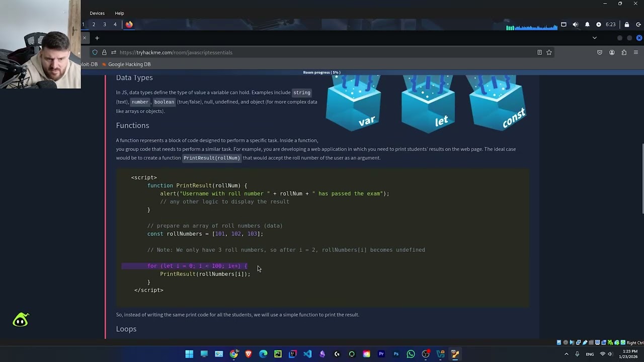
Task: Toggle reader view icon
Action: tap(539, 52)
